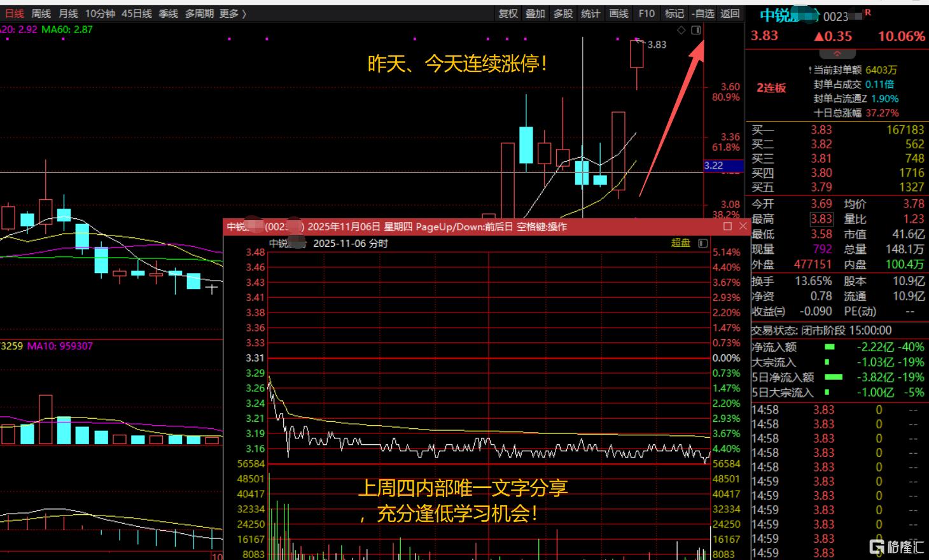Switch to the 10分钟 chart tab
Viewport: 929px width, 560px height.
pyautogui.click(x=100, y=13)
